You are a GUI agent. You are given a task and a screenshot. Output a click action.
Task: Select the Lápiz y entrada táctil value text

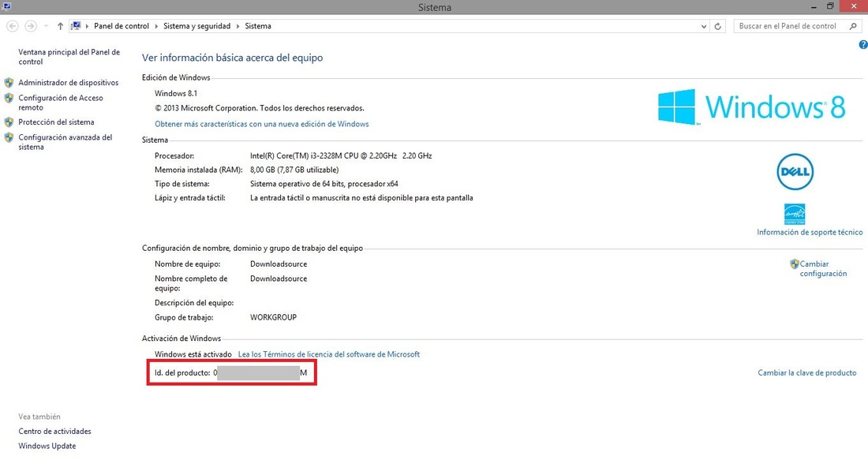click(361, 197)
